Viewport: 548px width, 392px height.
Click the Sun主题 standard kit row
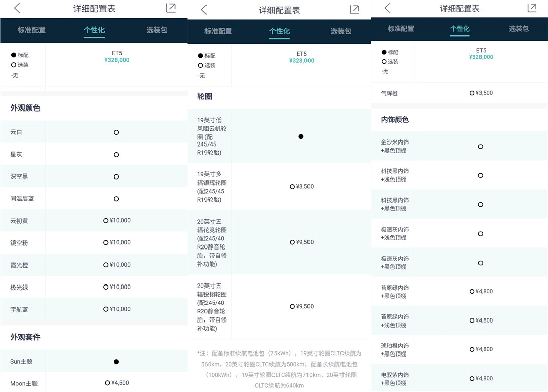[116, 362]
